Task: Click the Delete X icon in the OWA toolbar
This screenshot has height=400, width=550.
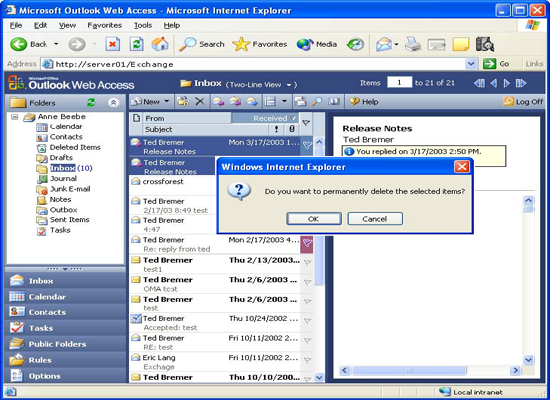Action: pos(200,102)
